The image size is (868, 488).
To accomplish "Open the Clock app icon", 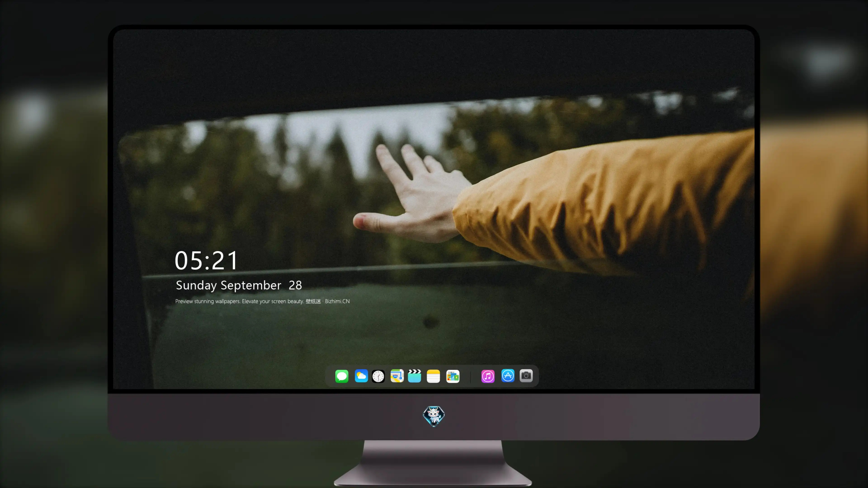I will pyautogui.click(x=378, y=376).
